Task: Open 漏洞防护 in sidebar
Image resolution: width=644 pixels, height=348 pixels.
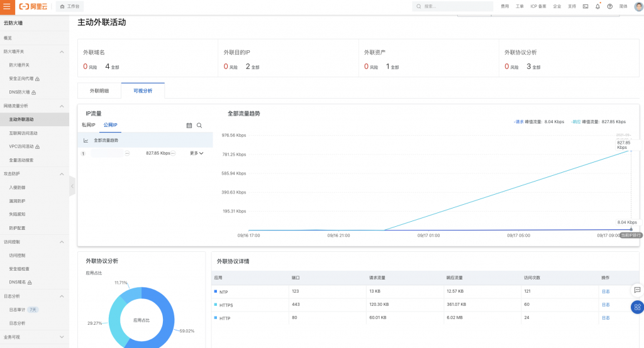Action: tap(17, 201)
